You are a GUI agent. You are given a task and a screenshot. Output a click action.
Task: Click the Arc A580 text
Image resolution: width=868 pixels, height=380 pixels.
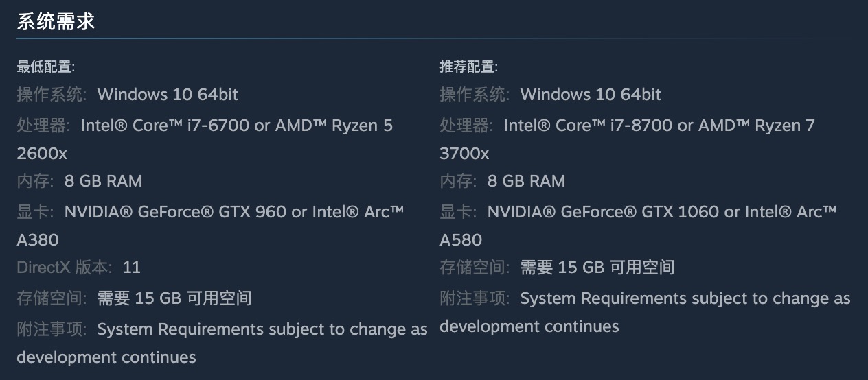click(639, 226)
